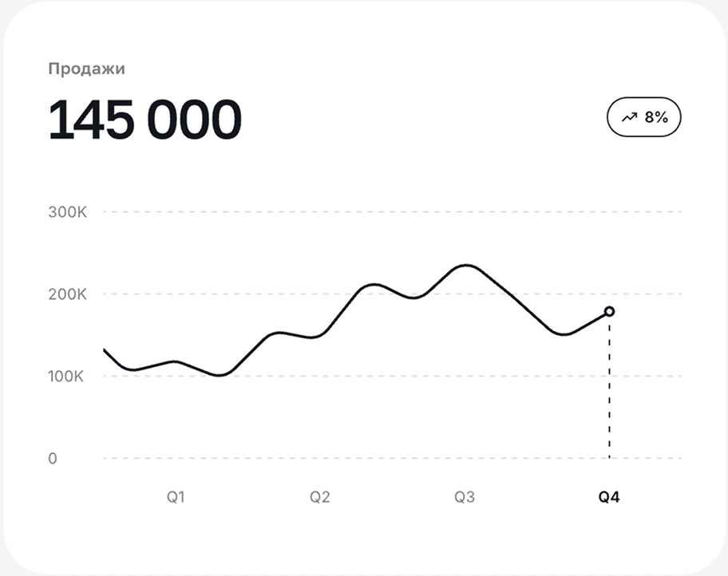Click the trending-up arrow icon
The image size is (728, 576).
(x=629, y=117)
